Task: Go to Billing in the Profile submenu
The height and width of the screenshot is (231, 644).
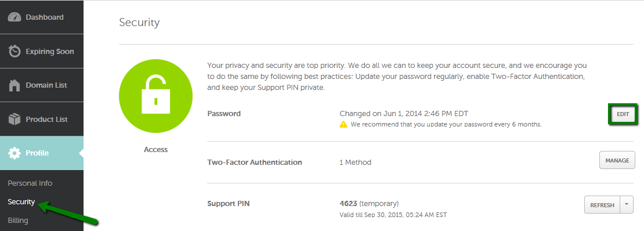Action: tap(18, 221)
